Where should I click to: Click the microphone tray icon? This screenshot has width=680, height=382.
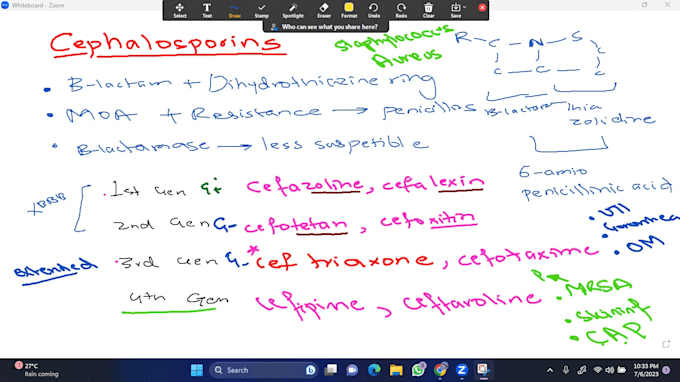566,370
